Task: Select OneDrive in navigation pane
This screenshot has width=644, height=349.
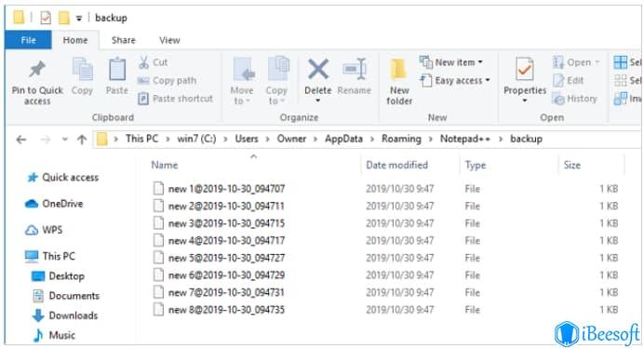Action: tap(54, 204)
